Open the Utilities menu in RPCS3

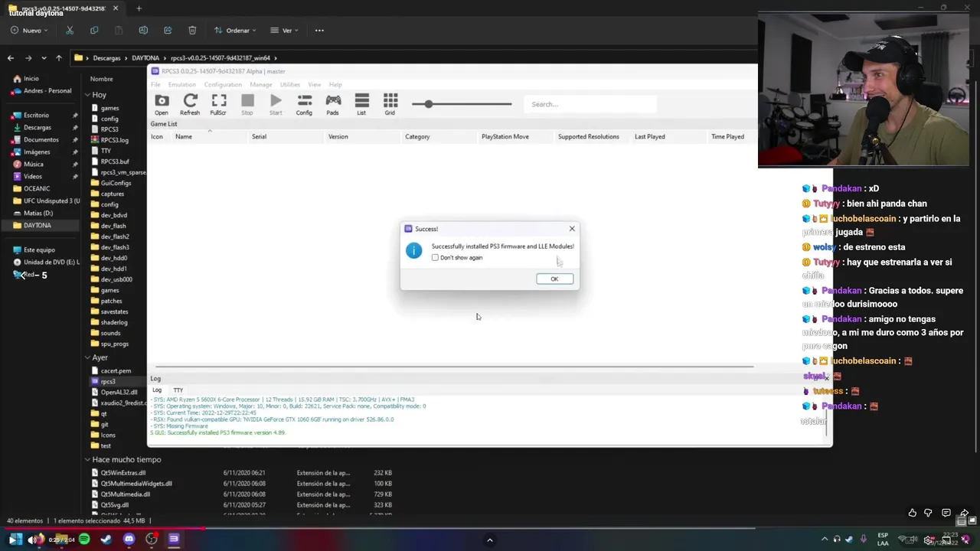290,84
